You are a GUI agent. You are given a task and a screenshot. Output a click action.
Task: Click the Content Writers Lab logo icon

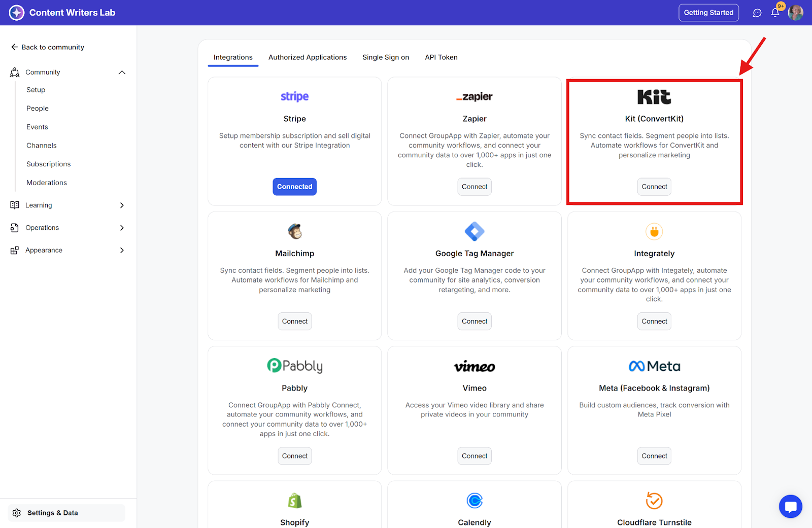pyautogui.click(x=17, y=13)
